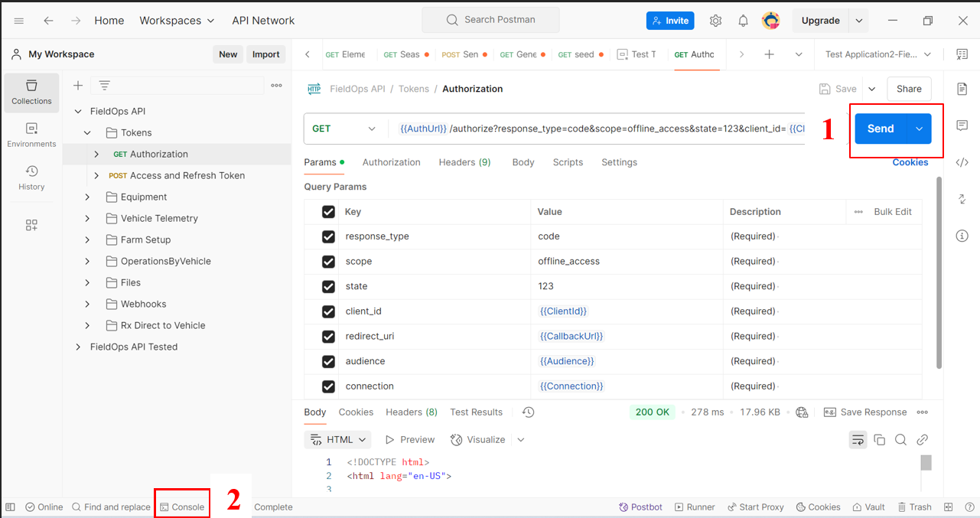Search the response using magnifier icon
This screenshot has width=980, height=518.
pos(900,440)
